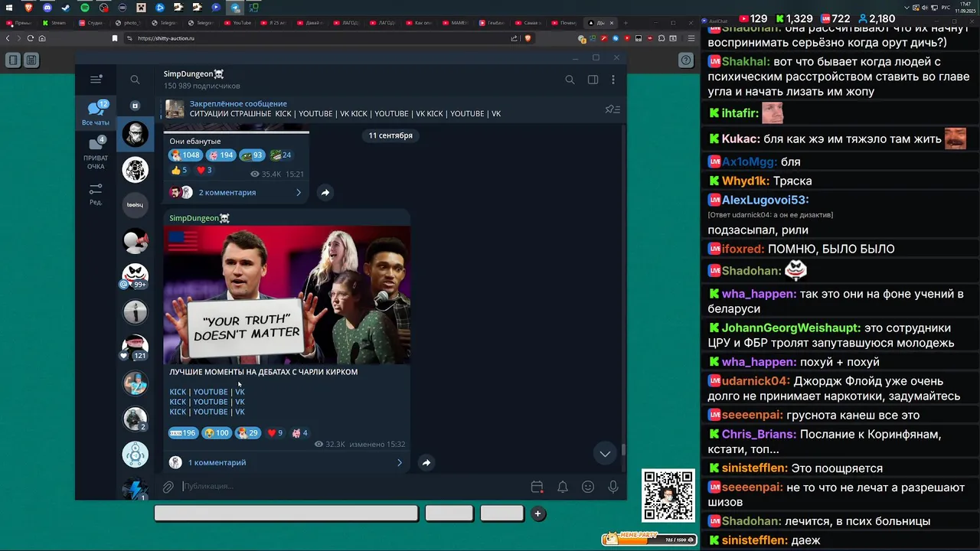
Task: Reload the page in browser toolbar
Action: pos(31,38)
